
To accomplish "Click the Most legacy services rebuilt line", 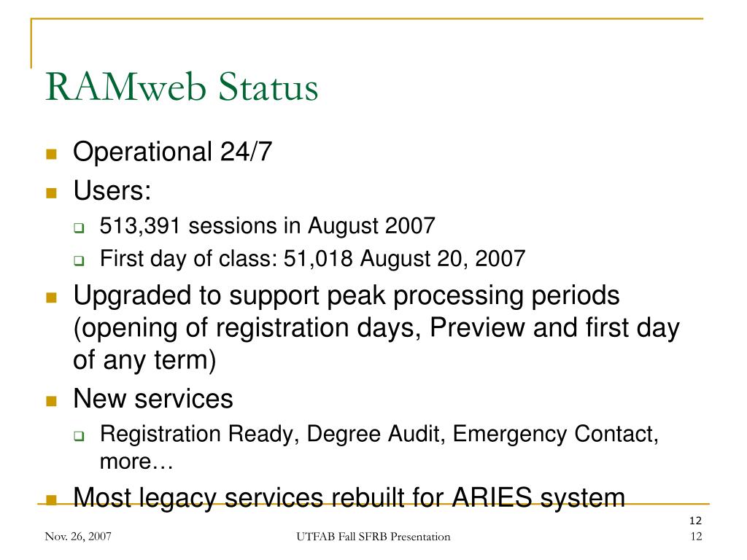I will [349, 498].
